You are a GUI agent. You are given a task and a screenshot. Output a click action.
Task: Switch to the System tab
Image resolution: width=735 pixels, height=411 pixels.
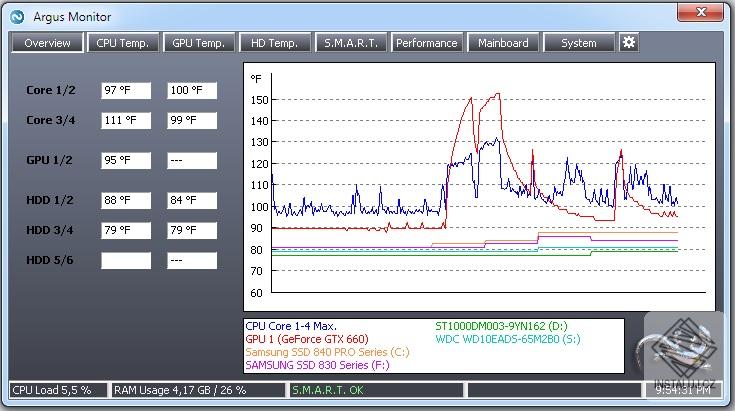[579, 43]
